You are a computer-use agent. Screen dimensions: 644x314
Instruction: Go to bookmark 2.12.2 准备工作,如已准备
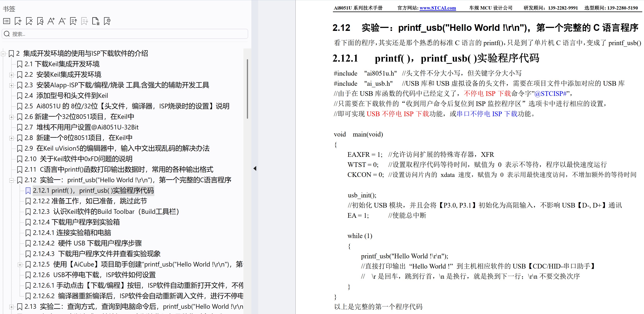[x=90, y=201]
